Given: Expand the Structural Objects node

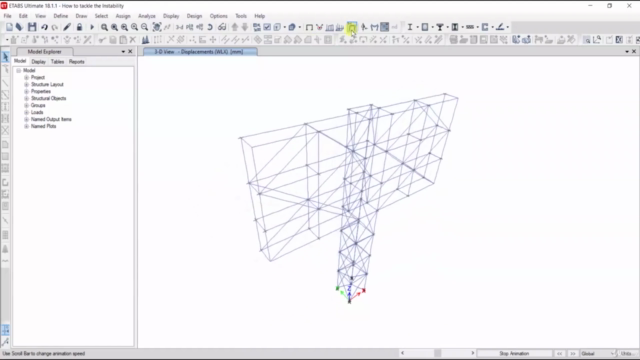Looking at the screenshot, I should (x=27, y=98).
